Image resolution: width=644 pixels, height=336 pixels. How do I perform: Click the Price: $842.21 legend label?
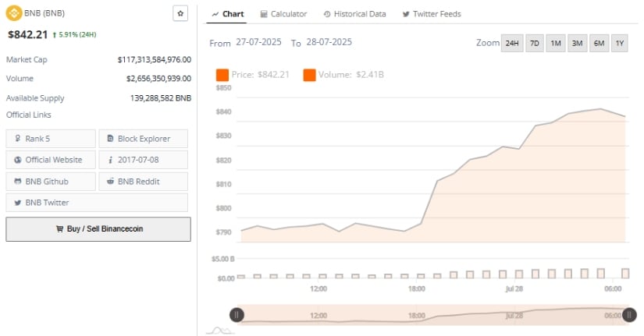click(x=261, y=75)
